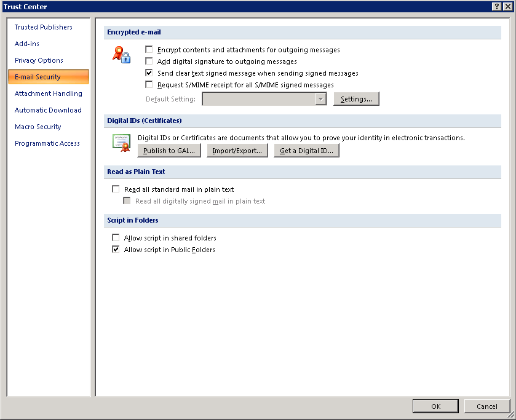Toggle Read all digitally signed mail in plain text
This screenshot has width=516, height=420.
point(127,201)
